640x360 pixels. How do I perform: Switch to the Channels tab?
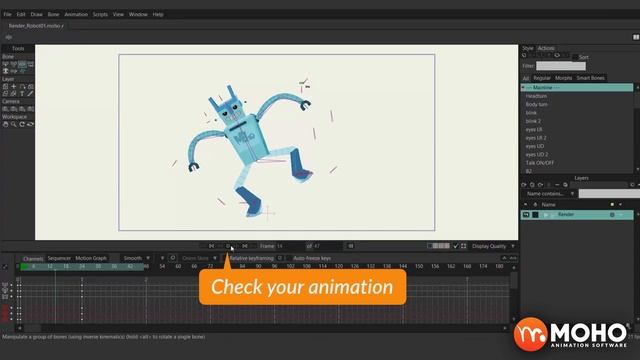click(x=33, y=258)
